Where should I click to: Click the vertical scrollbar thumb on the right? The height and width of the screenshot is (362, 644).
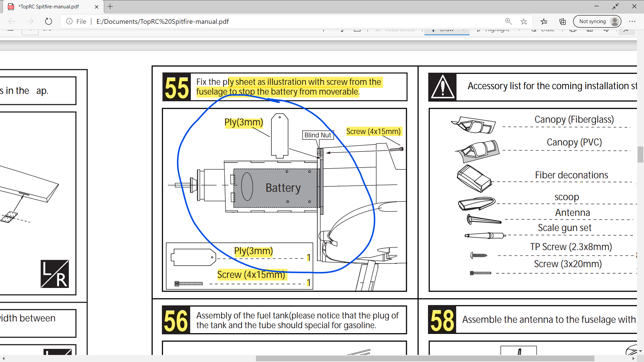coord(640,154)
